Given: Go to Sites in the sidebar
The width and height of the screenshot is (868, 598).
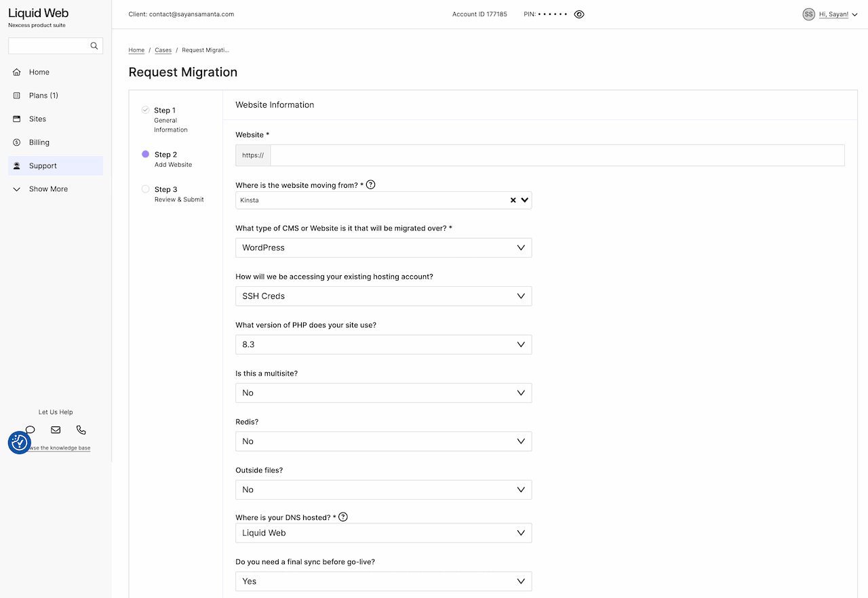Looking at the screenshot, I should tap(37, 119).
